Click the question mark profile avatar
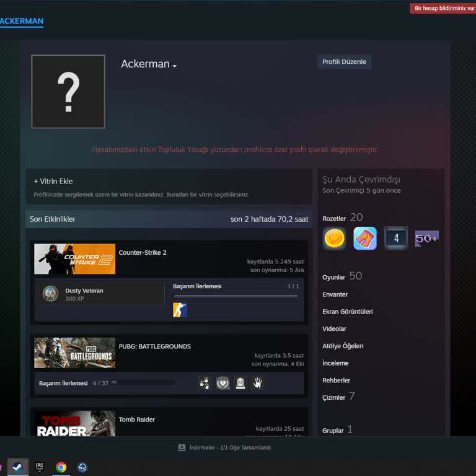Screen dimensions: 476x476 click(x=68, y=92)
